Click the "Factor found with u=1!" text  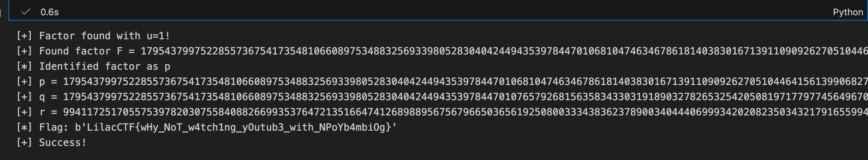tap(104, 36)
